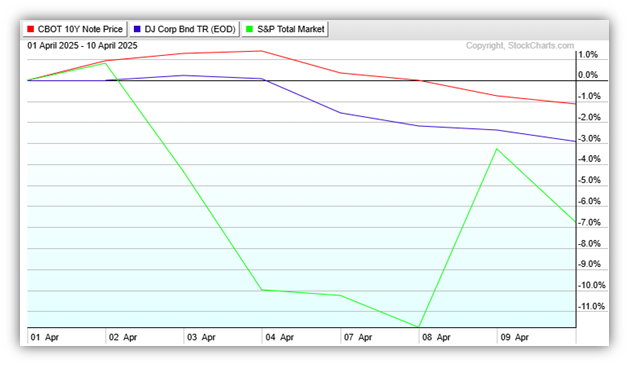Click the 03 Apr date axis label
This screenshot has width=629, height=366.
click(x=201, y=338)
